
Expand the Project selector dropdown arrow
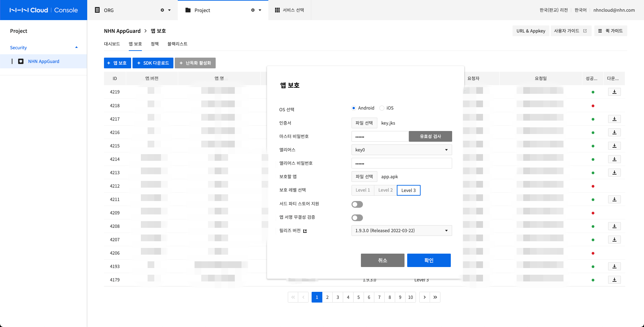tap(260, 10)
